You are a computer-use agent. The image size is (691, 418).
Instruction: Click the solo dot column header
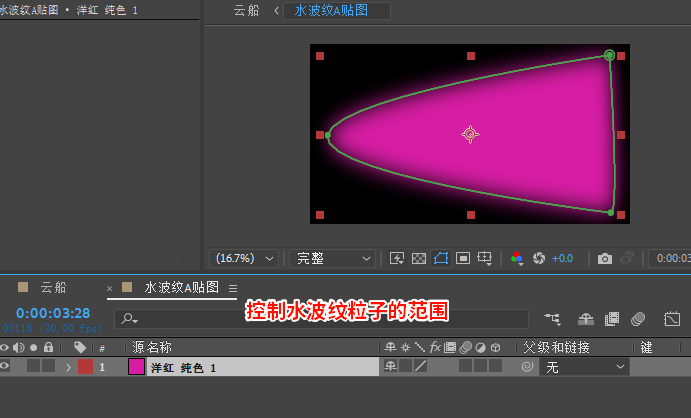[x=33, y=348]
